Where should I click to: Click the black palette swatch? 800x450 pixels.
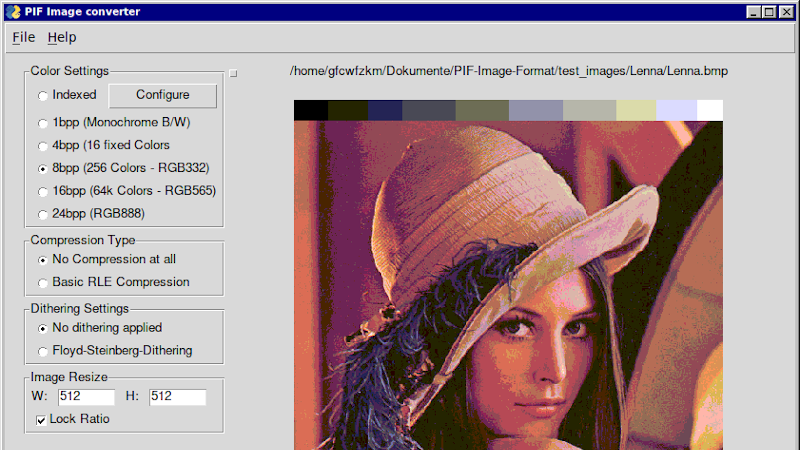tap(310, 110)
